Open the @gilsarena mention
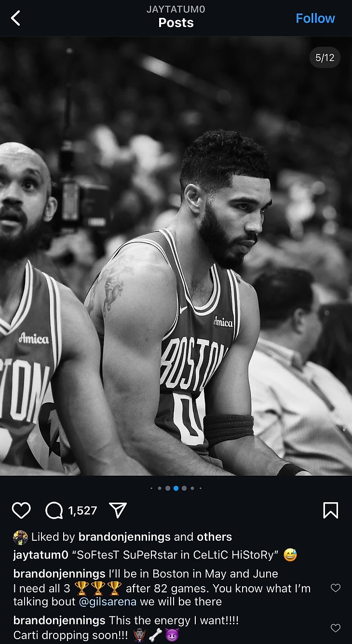Image resolution: width=352 pixels, height=644 pixels. click(108, 602)
